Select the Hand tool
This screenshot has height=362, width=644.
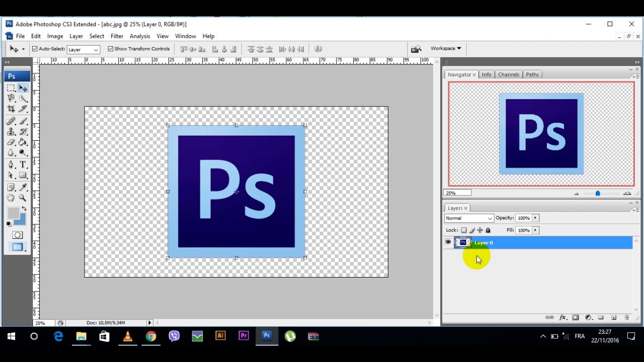click(x=11, y=198)
